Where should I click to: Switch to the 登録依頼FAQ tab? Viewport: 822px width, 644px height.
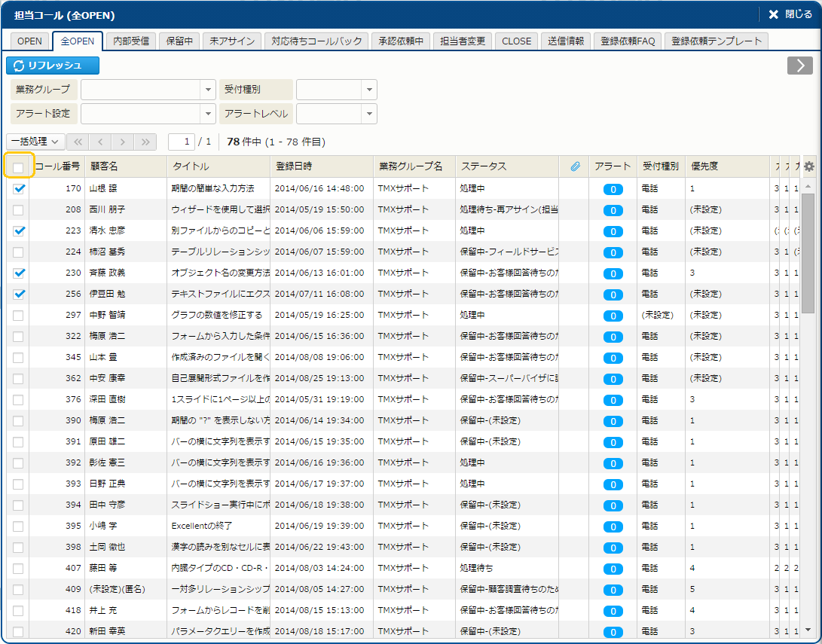point(627,41)
